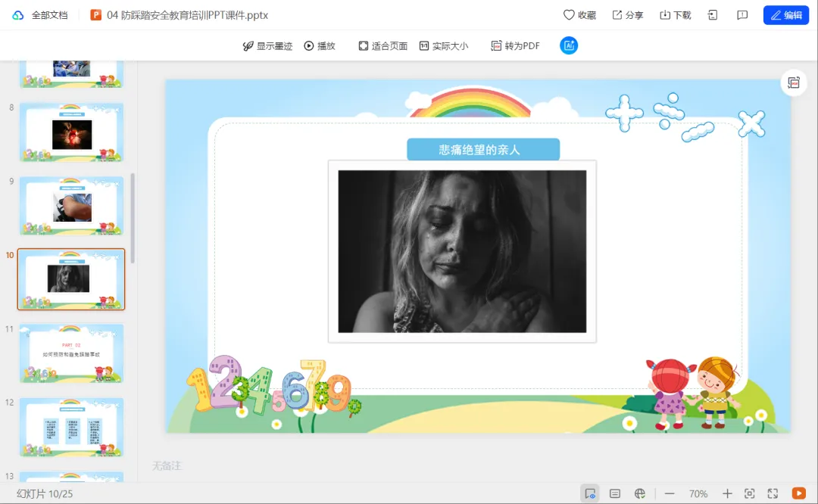Open the blue AI assistant icon
Screen dimensions: 818x504
pyautogui.click(x=569, y=46)
